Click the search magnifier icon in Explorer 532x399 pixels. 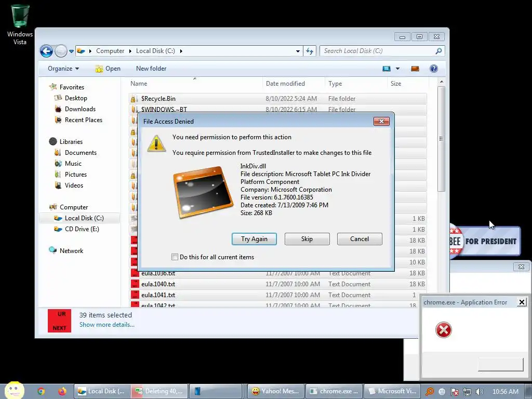point(438,51)
